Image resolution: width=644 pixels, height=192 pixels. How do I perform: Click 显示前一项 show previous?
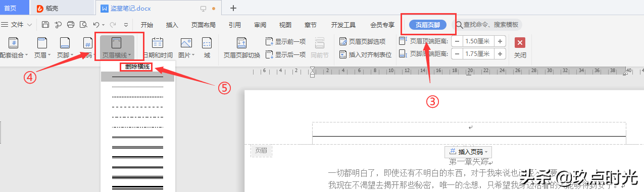[x=286, y=41]
